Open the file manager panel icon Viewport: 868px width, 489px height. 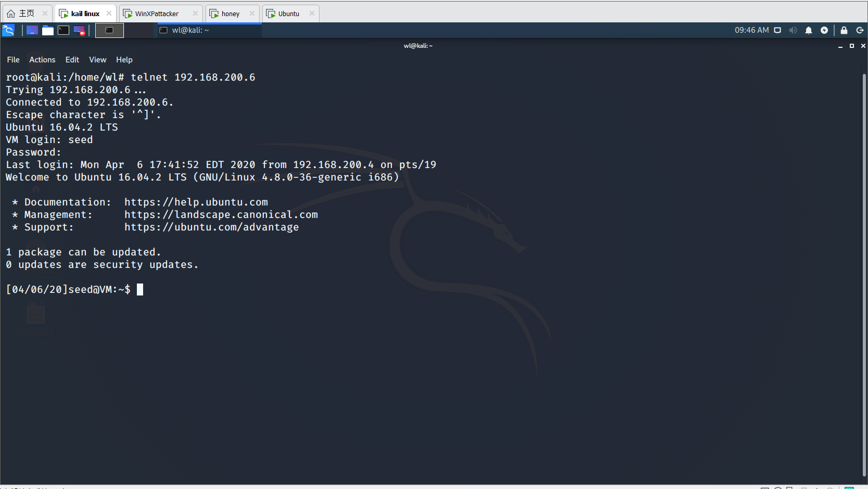(48, 30)
